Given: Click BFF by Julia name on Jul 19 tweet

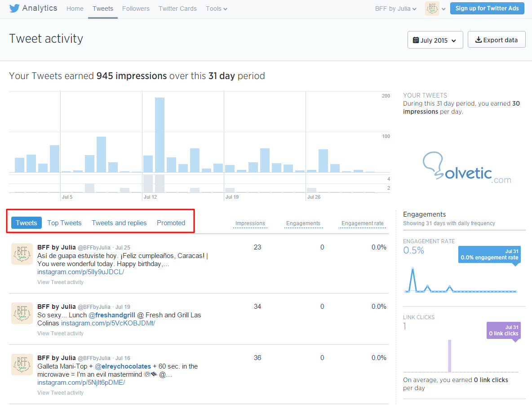Looking at the screenshot, I should click(56, 307).
